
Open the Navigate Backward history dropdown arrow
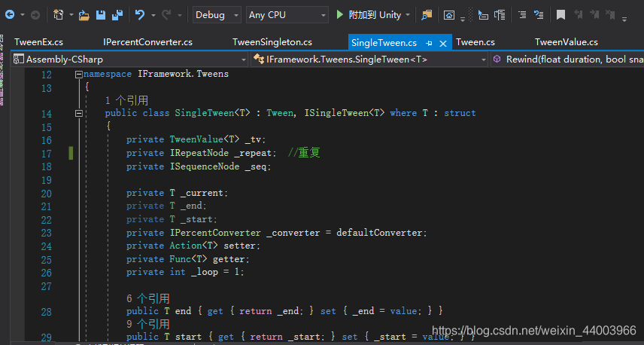[x=22, y=16]
